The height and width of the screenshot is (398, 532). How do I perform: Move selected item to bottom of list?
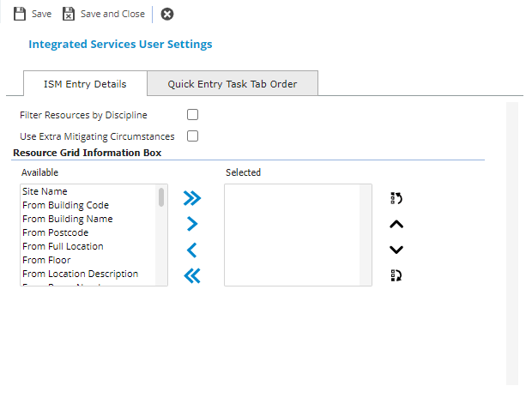point(396,275)
